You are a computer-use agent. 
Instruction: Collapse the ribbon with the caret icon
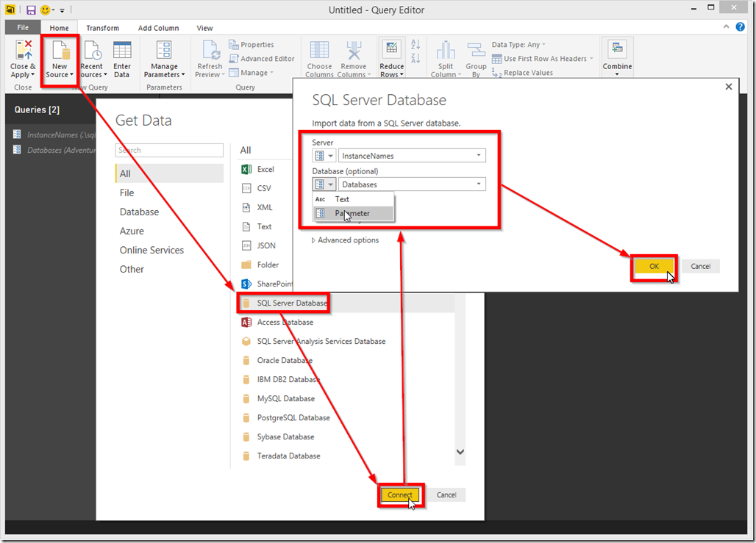coord(726,27)
